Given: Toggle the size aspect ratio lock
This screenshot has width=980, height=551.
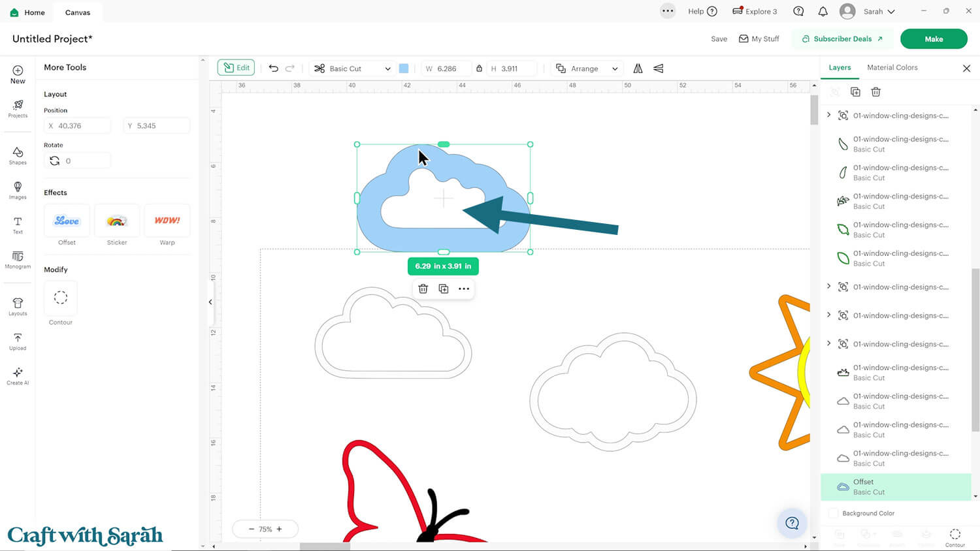Looking at the screenshot, I should pos(479,69).
